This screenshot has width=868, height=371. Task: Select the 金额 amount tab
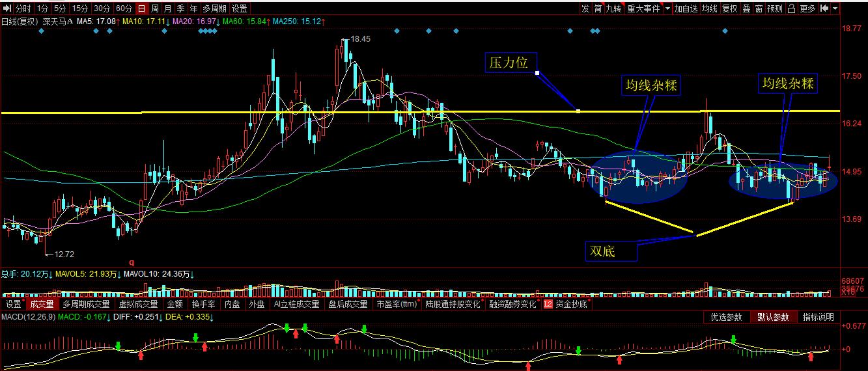[175, 304]
